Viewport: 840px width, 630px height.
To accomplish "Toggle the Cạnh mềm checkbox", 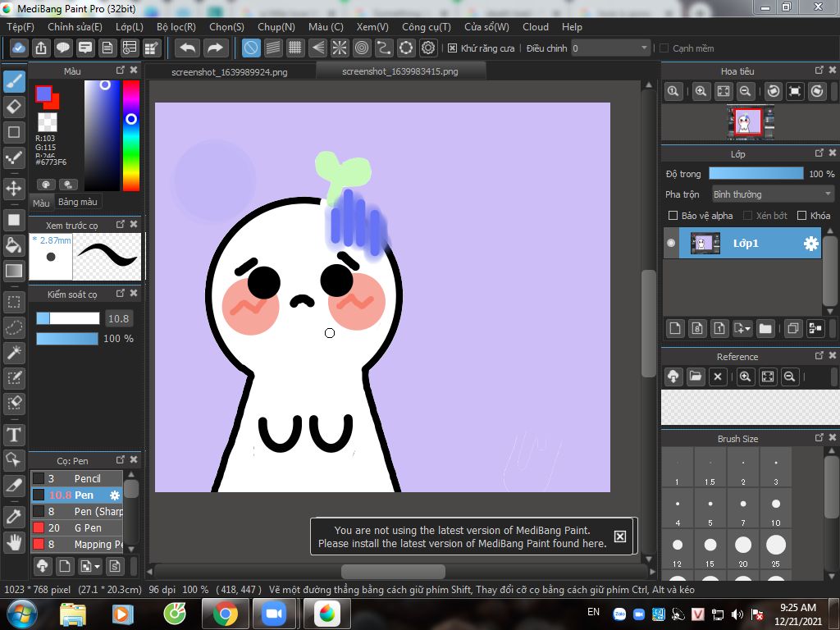I will click(x=664, y=48).
